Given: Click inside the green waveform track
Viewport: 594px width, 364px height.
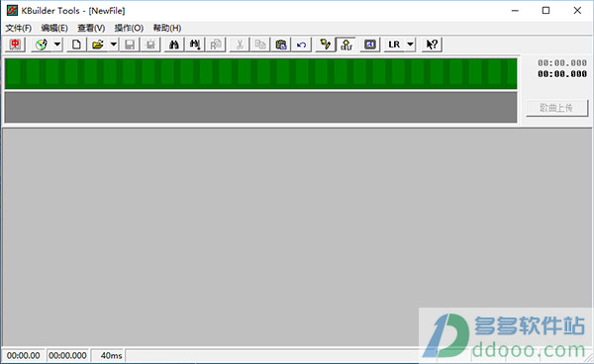Looking at the screenshot, I should click(261, 73).
